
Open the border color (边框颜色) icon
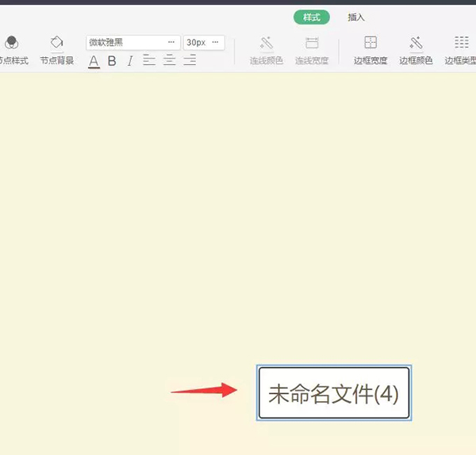coord(416,43)
